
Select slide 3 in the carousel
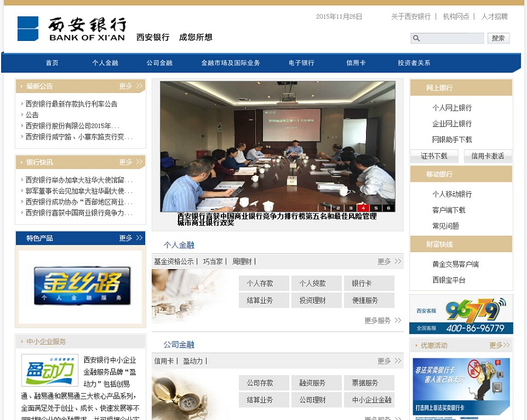coord(351,208)
